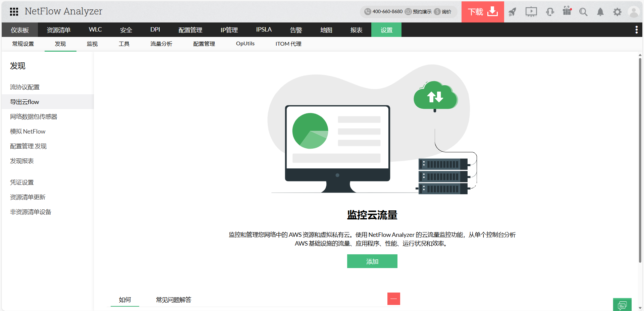Select 导出云flow in the sidebar
Image resolution: width=644 pixels, height=311 pixels.
[x=48, y=102]
